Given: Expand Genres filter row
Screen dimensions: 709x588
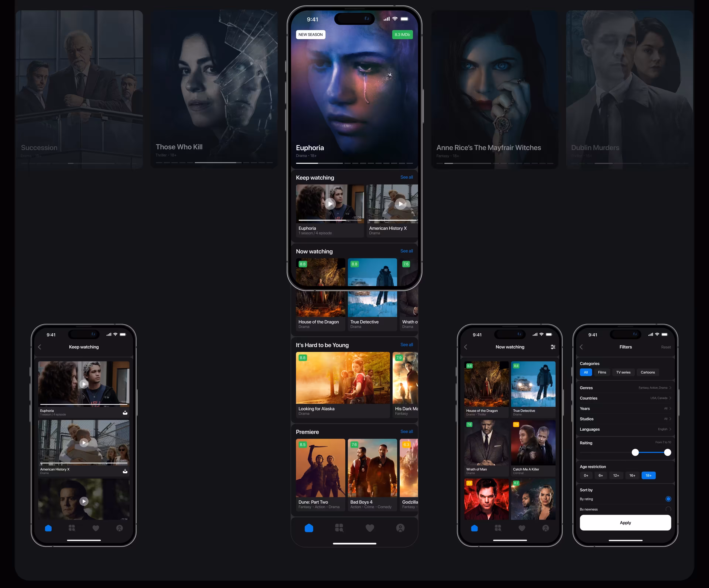Looking at the screenshot, I should point(625,388).
